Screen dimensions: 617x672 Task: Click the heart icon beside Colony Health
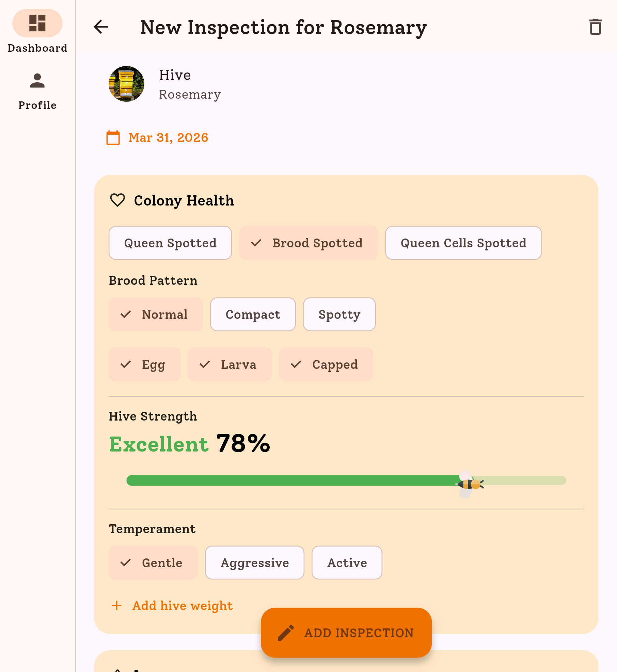(x=117, y=200)
